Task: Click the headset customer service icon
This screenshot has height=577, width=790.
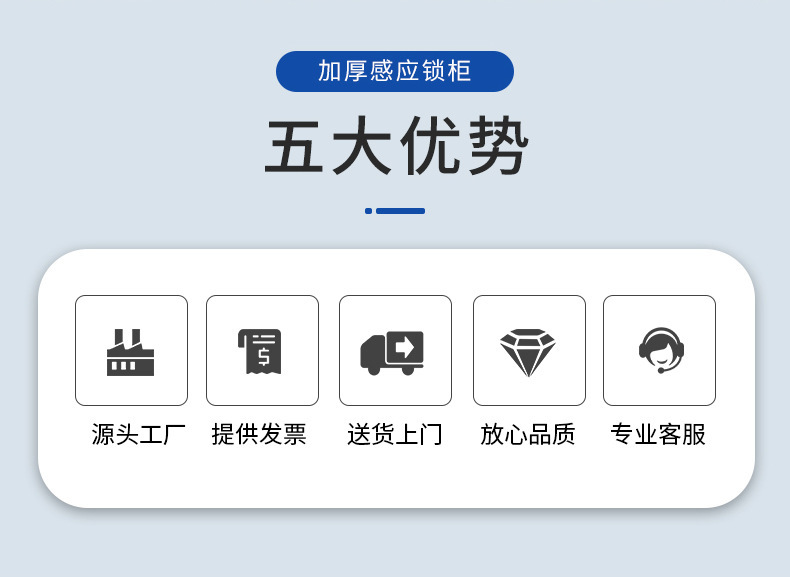Action: click(x=661, y=350)
